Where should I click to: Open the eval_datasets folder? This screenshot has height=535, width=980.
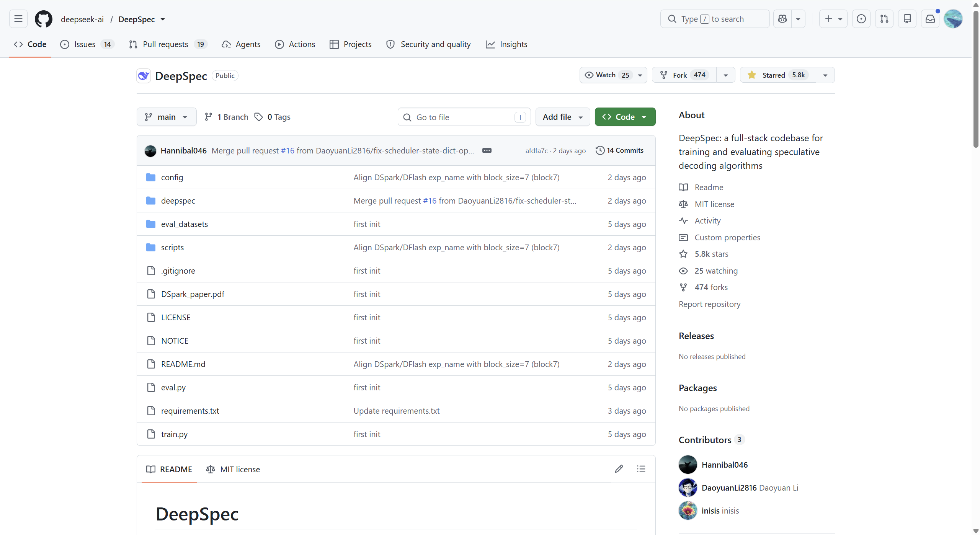185,224
